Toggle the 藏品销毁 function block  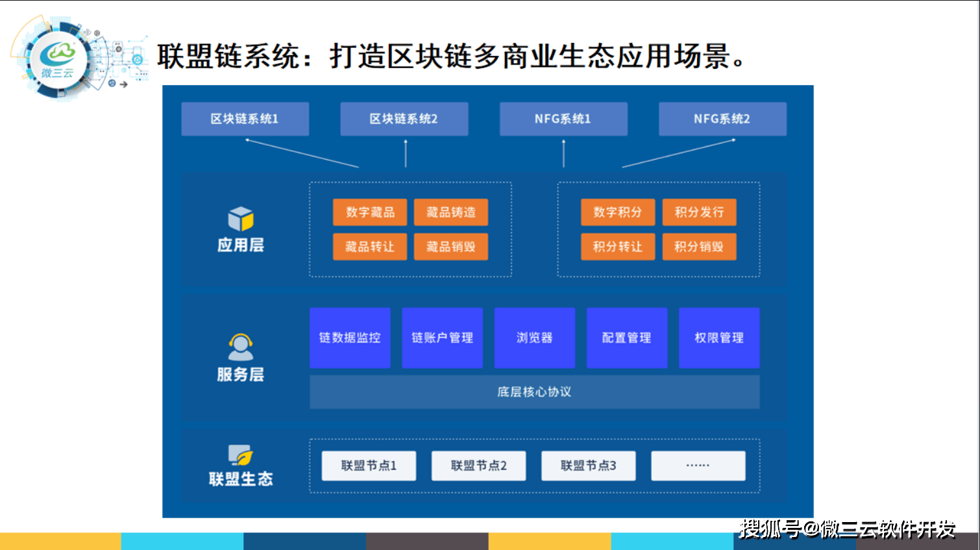[x=450, y=246]
